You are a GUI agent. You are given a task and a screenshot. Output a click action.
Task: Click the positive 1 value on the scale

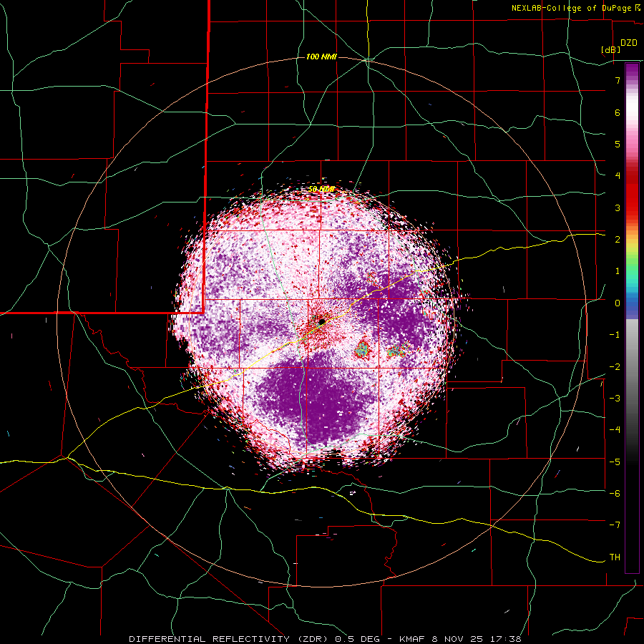click(x=618, y=271)
